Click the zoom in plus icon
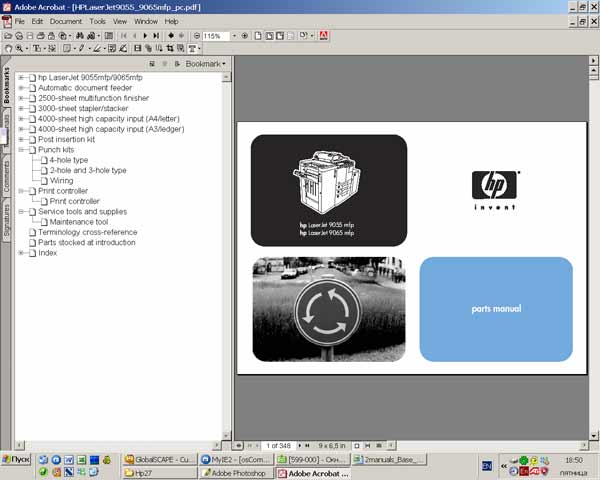The width and height of the screenshot is (600, 480). (245, 36)
